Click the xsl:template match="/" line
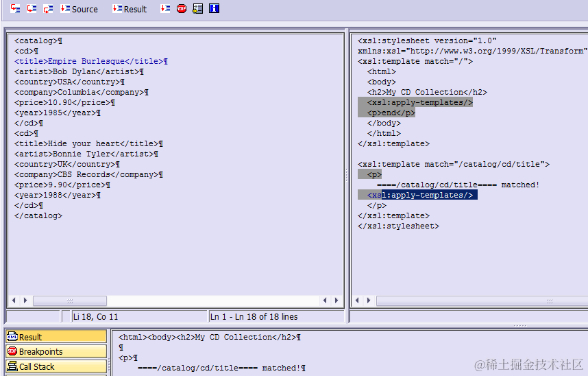 tap(415, 61)
